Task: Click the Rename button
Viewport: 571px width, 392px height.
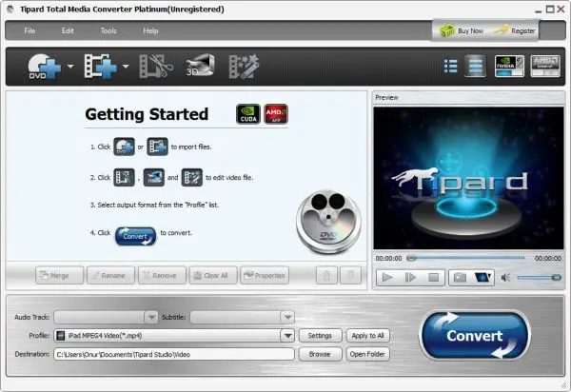Action: point(110,276)
